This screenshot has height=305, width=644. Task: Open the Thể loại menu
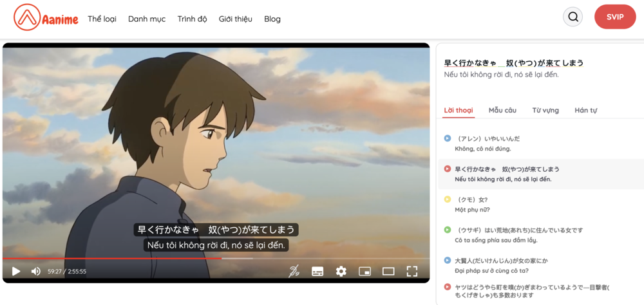coord(102,19)
